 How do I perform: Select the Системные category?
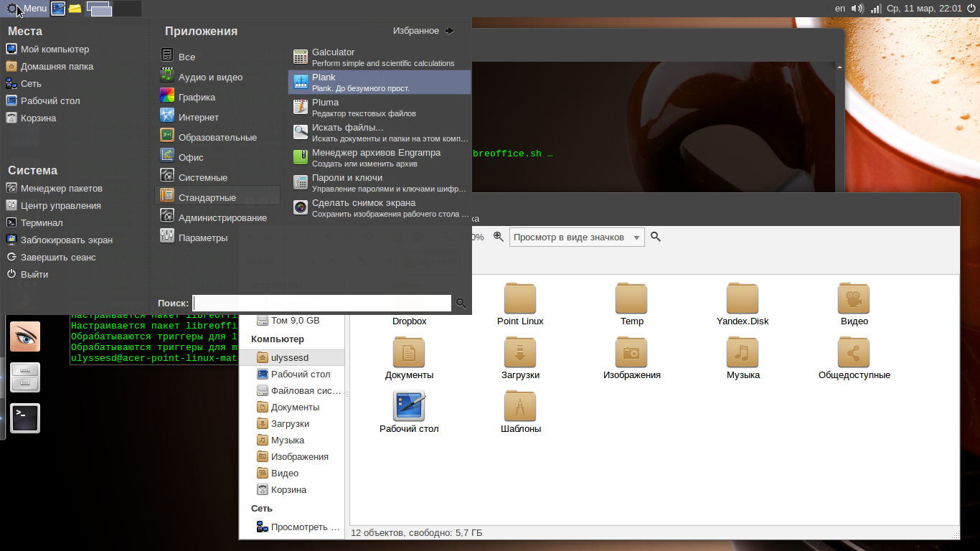pyautogui.click(x=217, y=177)
